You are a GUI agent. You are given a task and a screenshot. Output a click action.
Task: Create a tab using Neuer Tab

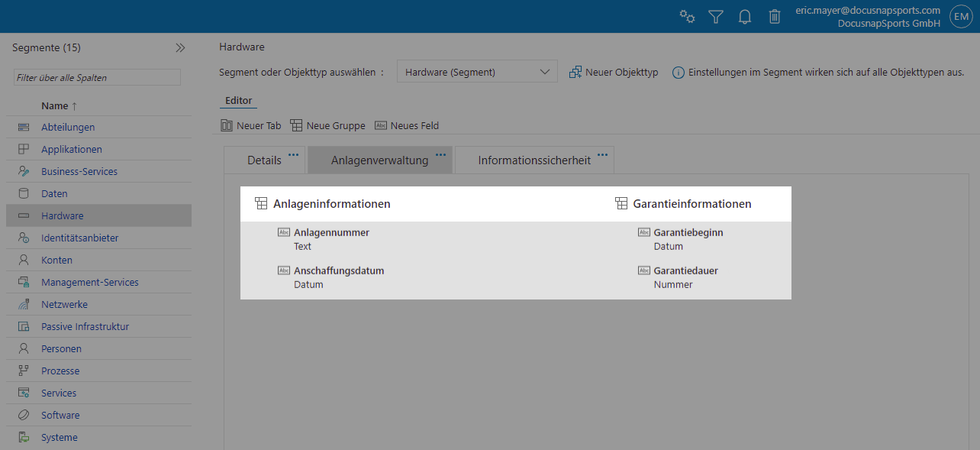click(x=250, y=125)
